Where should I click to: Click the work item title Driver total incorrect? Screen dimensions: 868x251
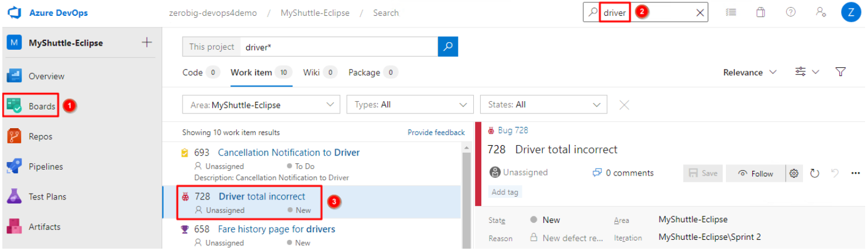pos(566,150)
